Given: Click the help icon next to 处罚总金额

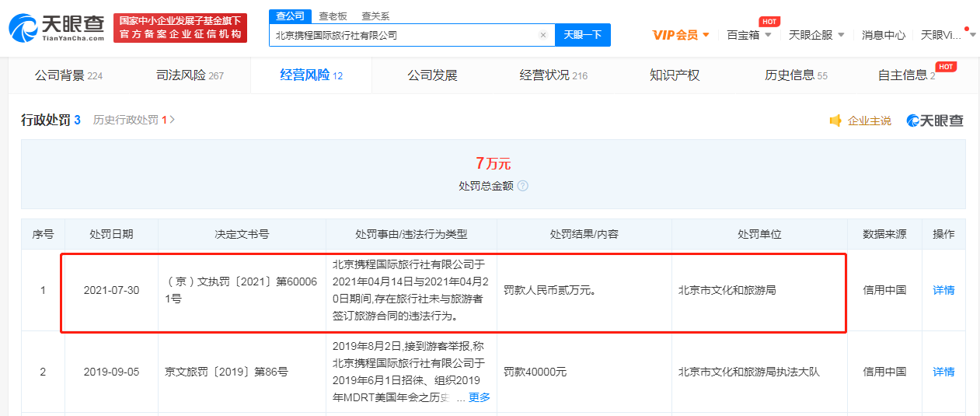Looking at the screenshot, I should 523,187.
